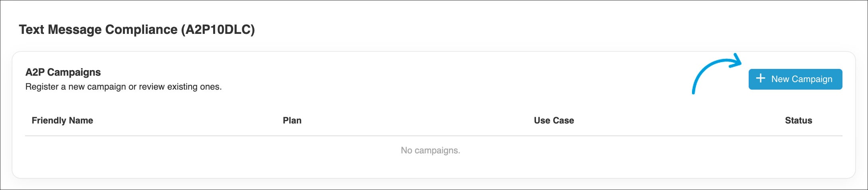868x190 pixels.
Task: Click the word 'Case' in Use Case header
Action: point(564,121)
